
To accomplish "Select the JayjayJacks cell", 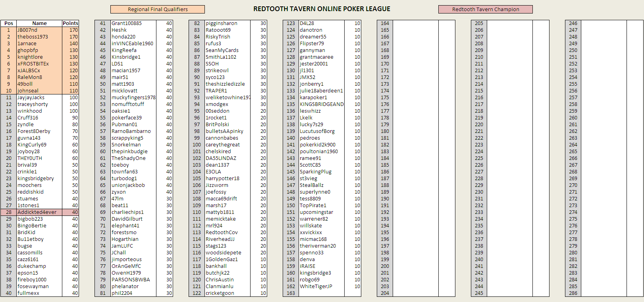I will click(39, 98).
